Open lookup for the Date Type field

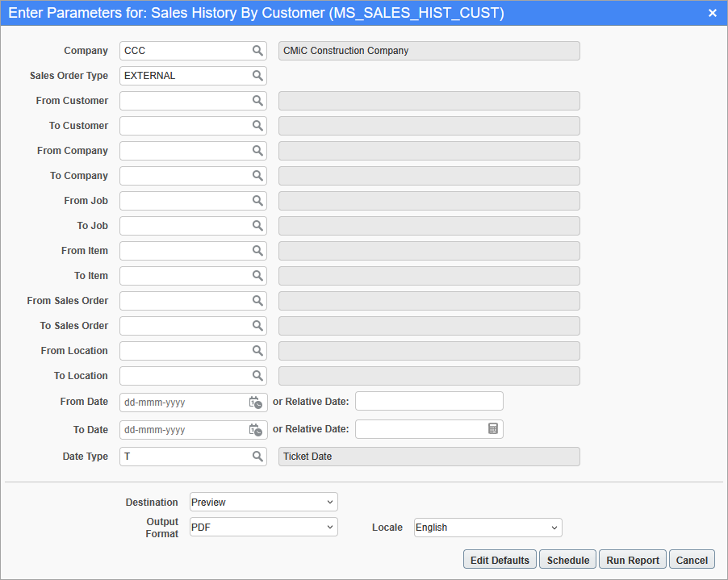pos(257,457)
